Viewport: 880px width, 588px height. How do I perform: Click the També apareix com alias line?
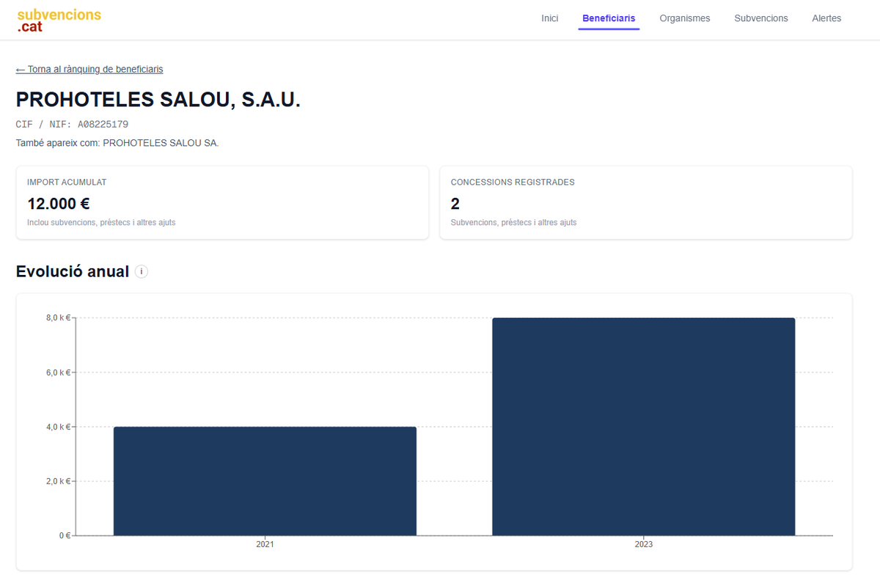tap(117, 143)
